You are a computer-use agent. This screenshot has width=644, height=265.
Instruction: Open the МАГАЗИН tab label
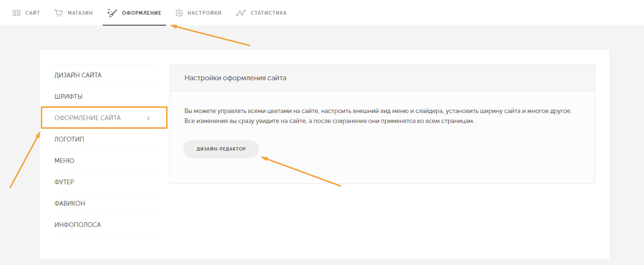click(x=80, y=13)
